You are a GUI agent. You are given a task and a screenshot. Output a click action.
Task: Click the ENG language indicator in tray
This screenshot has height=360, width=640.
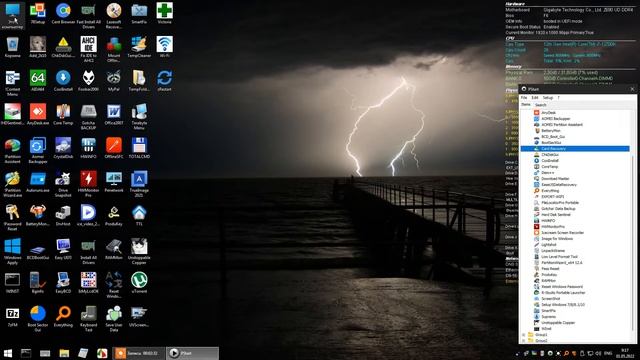click(608, 353)
